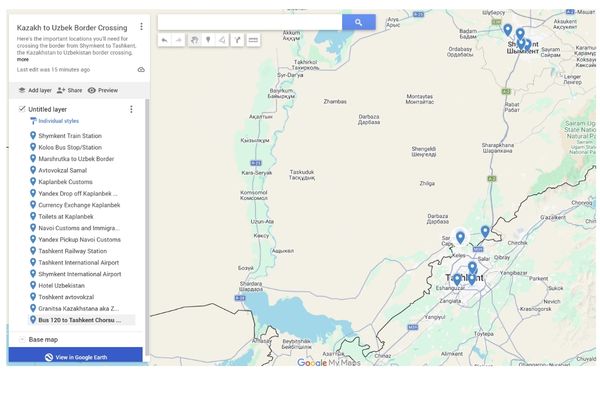
Task: Toggle Untitled layer visibility checkbox
Action: click(22, 109)
